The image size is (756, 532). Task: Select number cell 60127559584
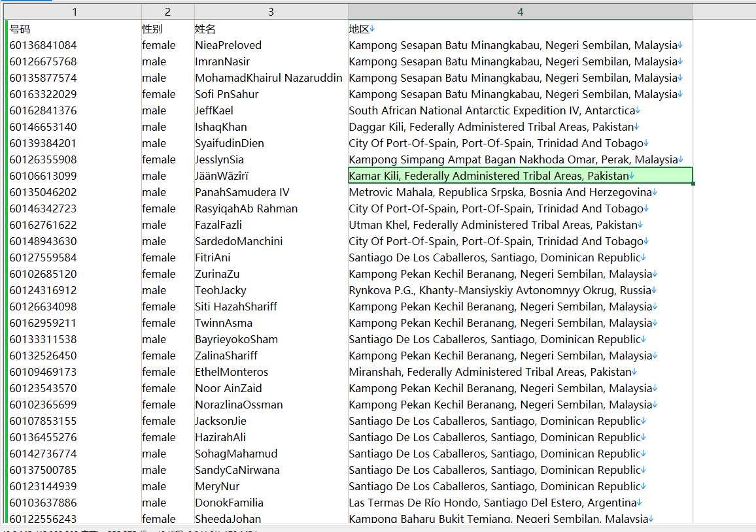click(x=75, y=258)
